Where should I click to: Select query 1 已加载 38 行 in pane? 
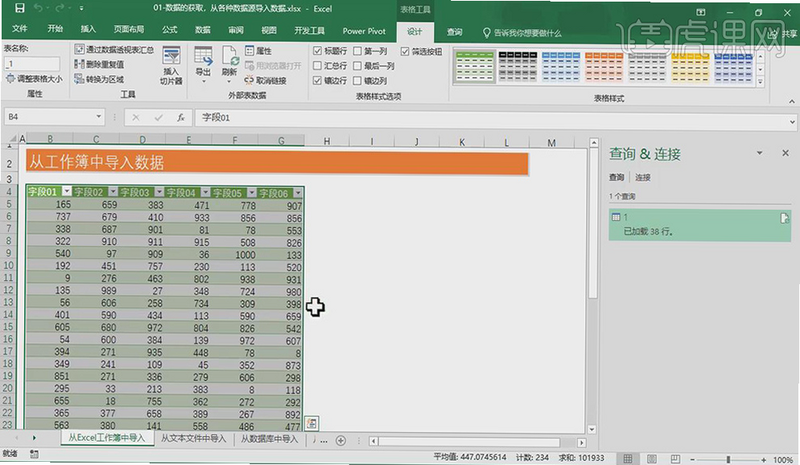tap(699, 225)
